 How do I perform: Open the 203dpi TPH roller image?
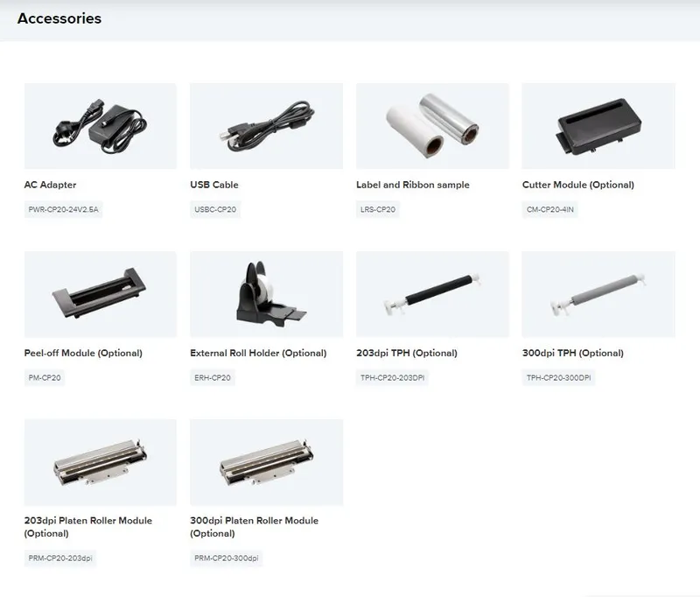432,294
